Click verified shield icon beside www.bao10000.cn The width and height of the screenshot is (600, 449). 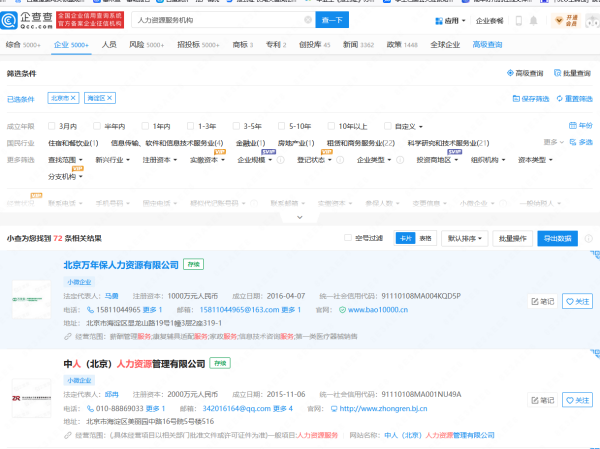(342, 310)
